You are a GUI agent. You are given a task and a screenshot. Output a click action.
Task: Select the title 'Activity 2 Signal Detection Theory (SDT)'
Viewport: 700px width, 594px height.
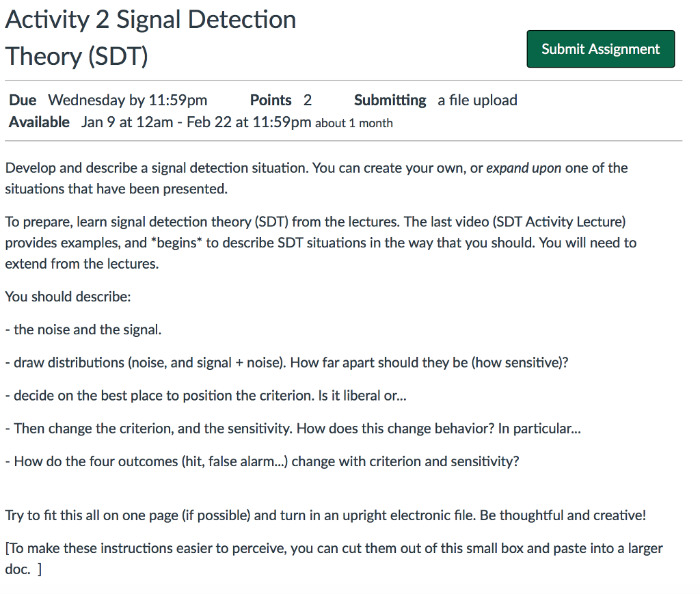150,38
